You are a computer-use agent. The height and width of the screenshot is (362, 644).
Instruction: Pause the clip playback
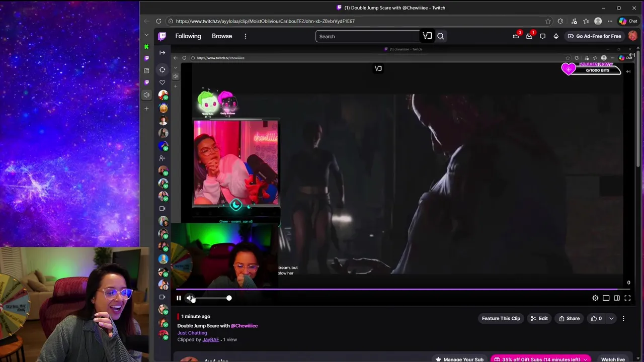click(179, 298)
